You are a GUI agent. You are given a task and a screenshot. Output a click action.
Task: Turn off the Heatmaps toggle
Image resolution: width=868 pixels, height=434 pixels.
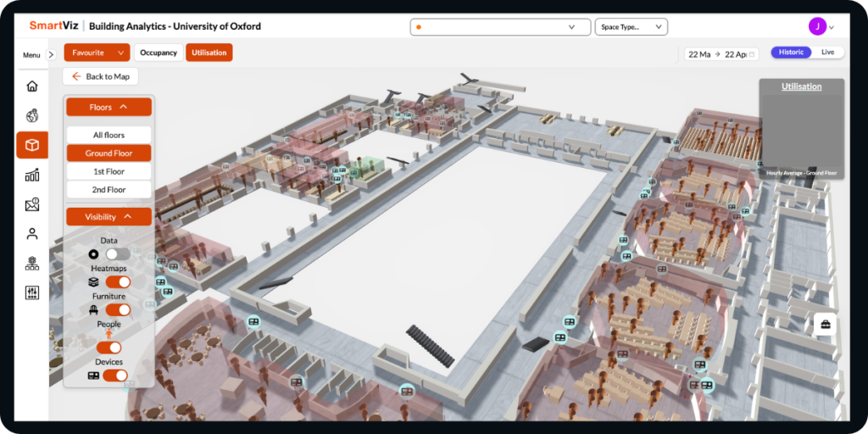(117, 281)
